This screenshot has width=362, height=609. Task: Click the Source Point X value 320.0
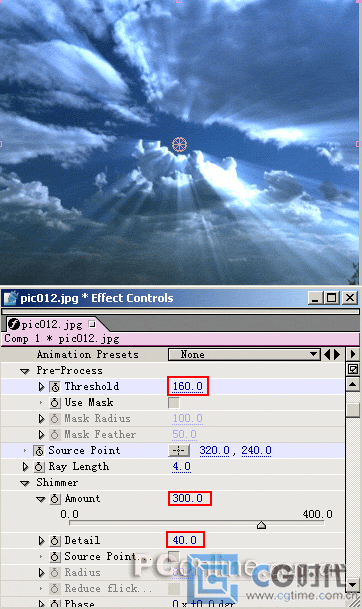click(x=215, y=451)
